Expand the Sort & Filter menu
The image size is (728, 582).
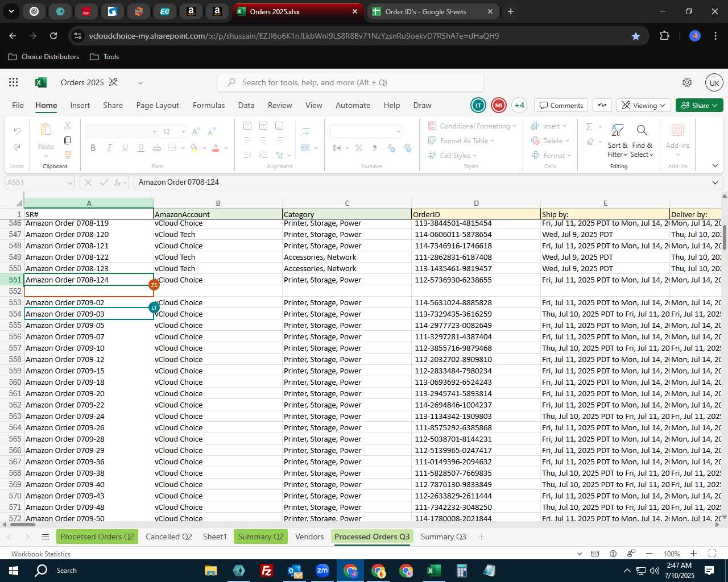tap(617, 141)
